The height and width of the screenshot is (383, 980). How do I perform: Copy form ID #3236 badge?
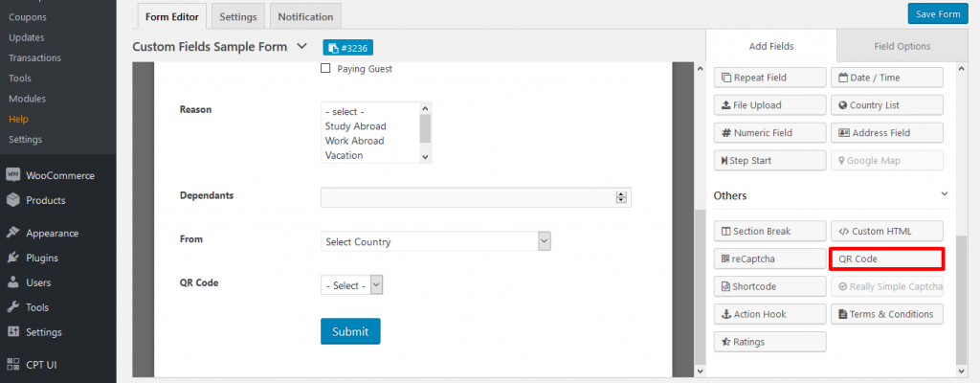coord(348,48)
